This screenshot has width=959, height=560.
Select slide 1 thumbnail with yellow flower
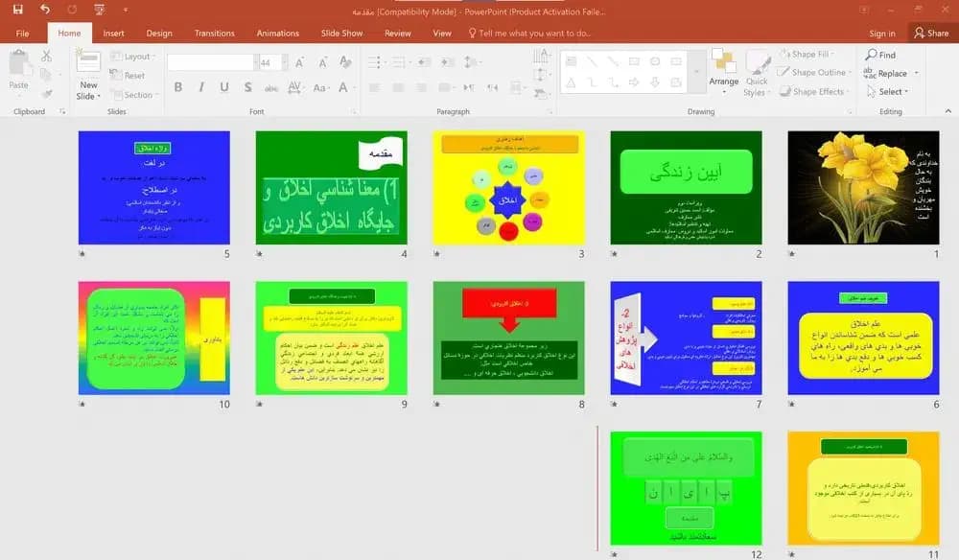pyautogui.click(x=863, y=188)
